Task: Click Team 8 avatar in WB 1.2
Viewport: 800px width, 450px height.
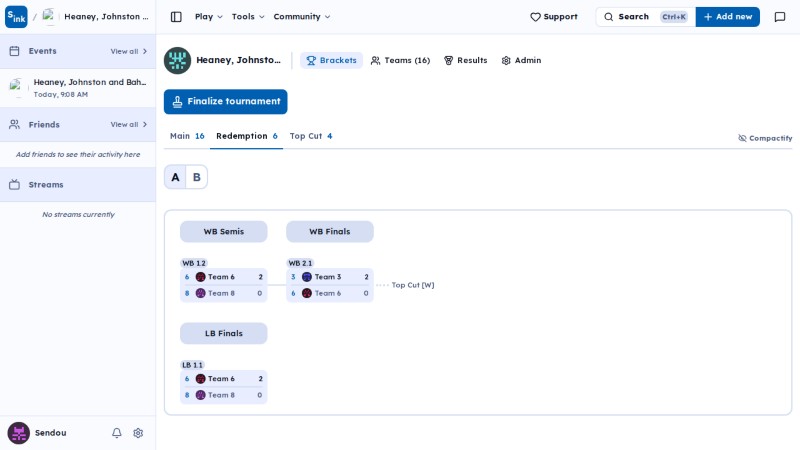Action: (201, 293)
